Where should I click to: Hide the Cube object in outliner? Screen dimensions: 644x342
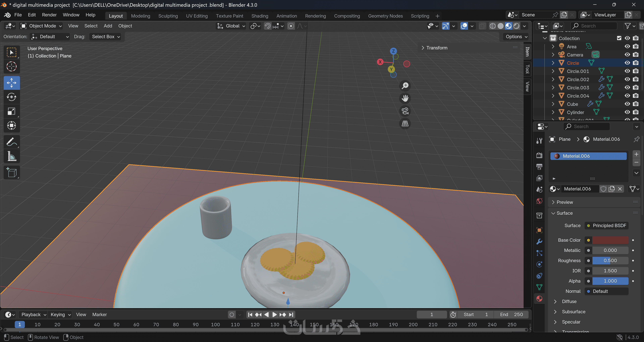coord(627,104)
